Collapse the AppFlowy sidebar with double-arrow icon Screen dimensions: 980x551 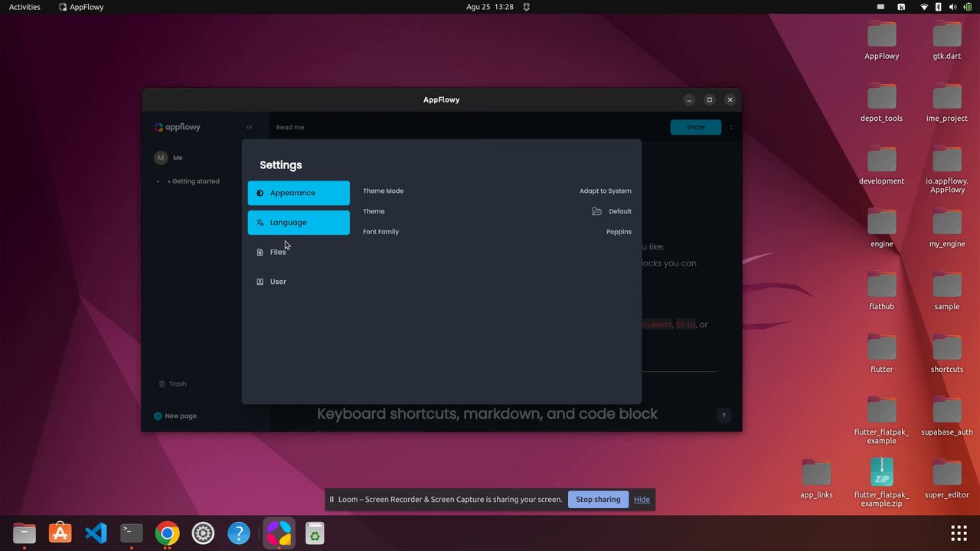pyautogui.click(x=249, y=127)
